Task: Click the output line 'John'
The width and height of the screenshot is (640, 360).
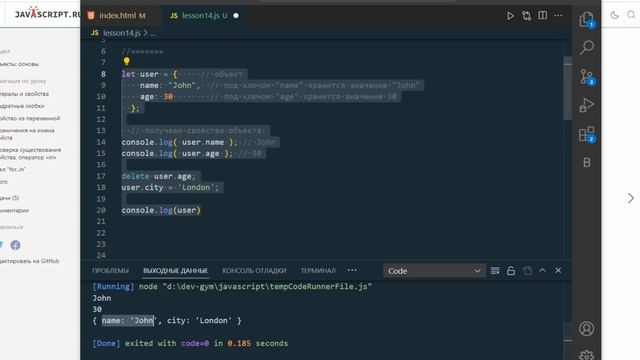Action: [x=102, y=298]
